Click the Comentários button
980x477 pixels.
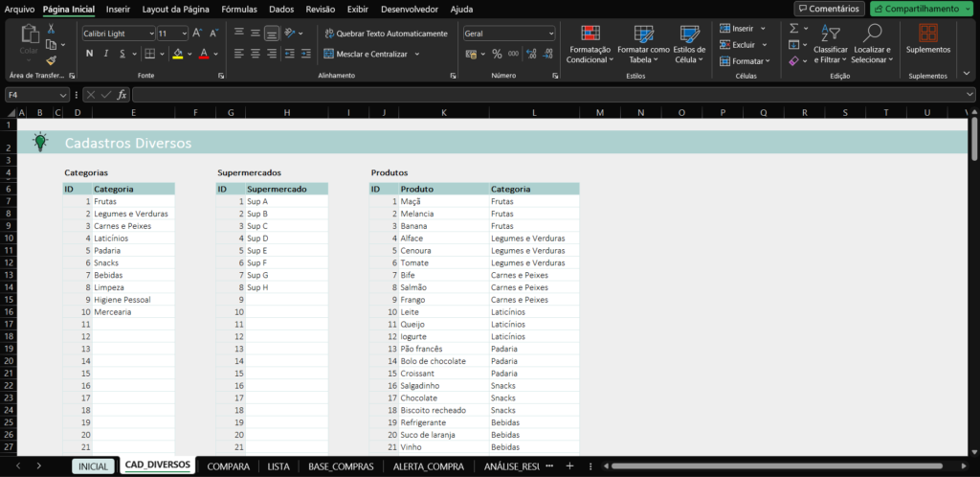tap(829, 9)
